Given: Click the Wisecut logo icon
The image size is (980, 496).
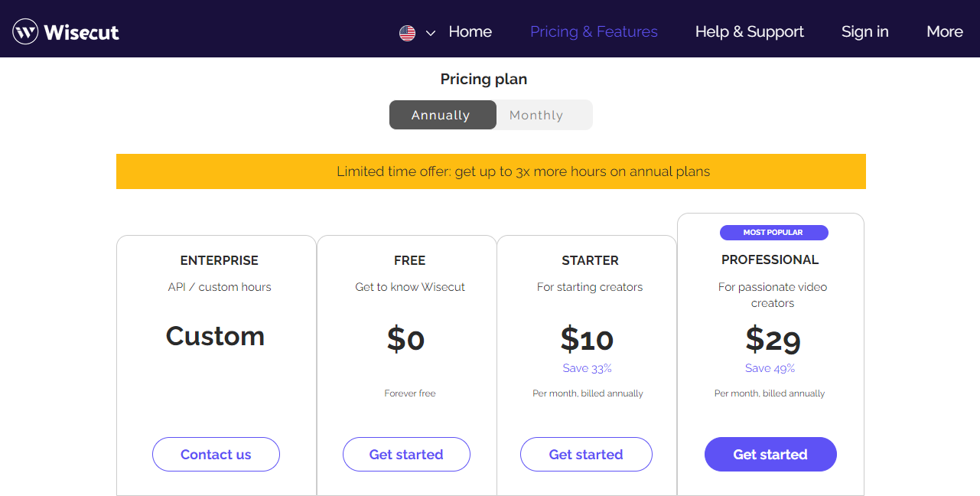Looking at the screenshot, I should click(25, 31).
